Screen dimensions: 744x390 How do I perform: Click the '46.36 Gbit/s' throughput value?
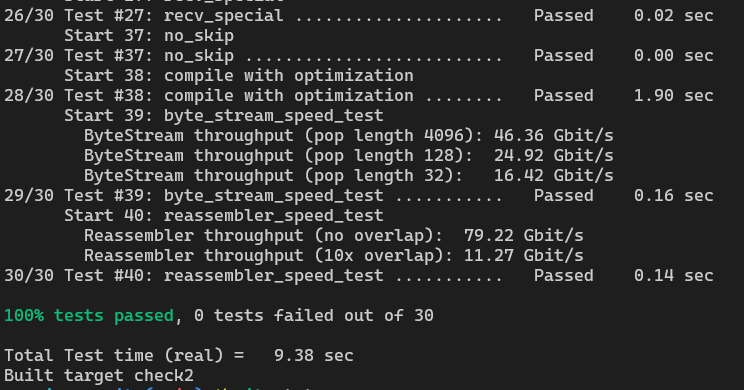(554, 136)
